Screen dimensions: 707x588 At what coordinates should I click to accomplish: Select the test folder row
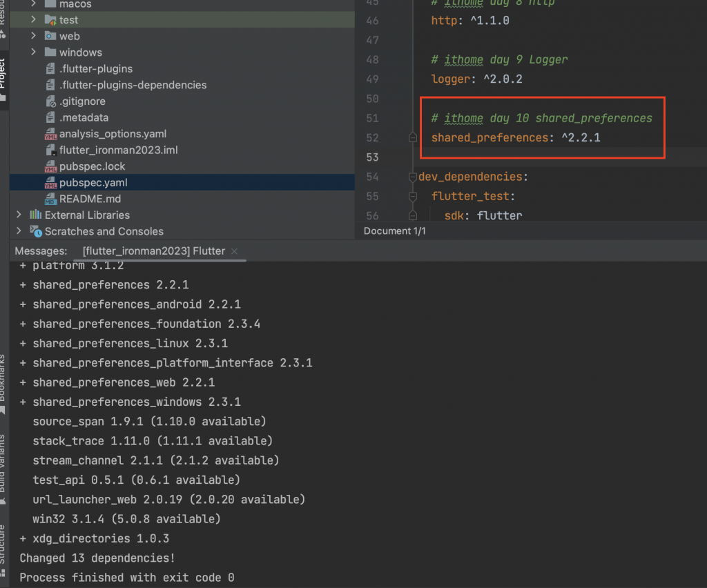[x=182, y=20]
